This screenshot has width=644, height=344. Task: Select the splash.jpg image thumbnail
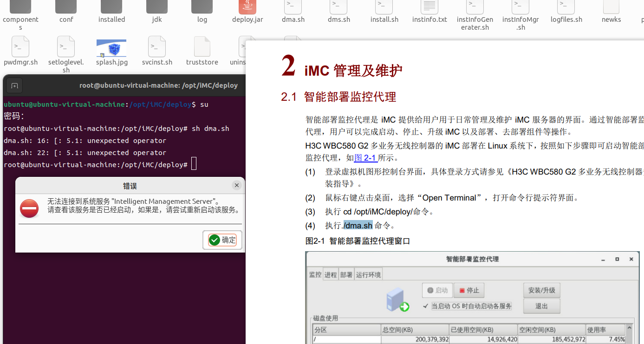coord(111,48)
